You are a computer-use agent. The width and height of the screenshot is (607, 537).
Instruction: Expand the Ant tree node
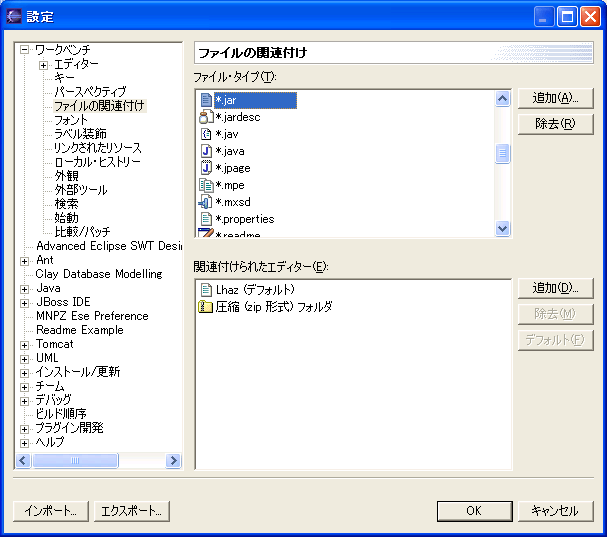(24, 261)
